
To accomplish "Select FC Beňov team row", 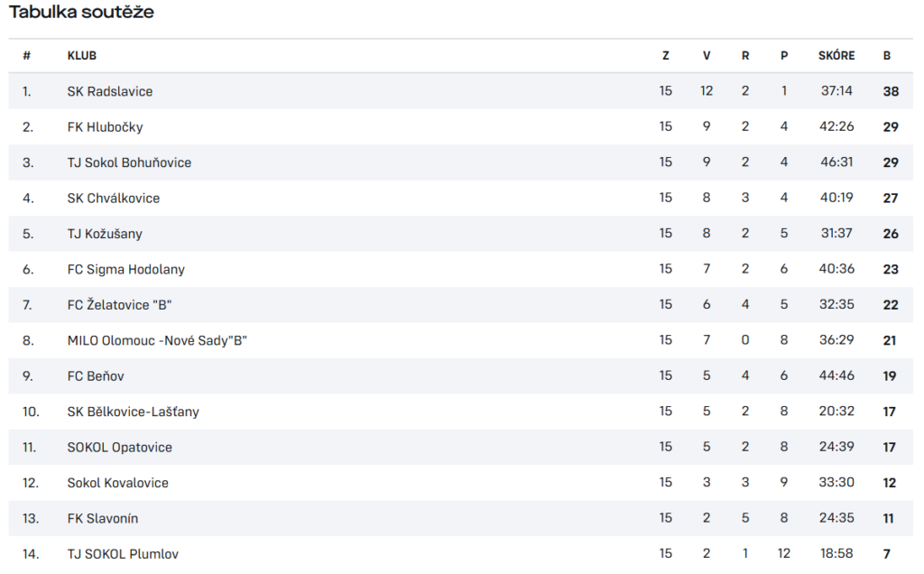I will pyautogui.click(x=461, y=376).
